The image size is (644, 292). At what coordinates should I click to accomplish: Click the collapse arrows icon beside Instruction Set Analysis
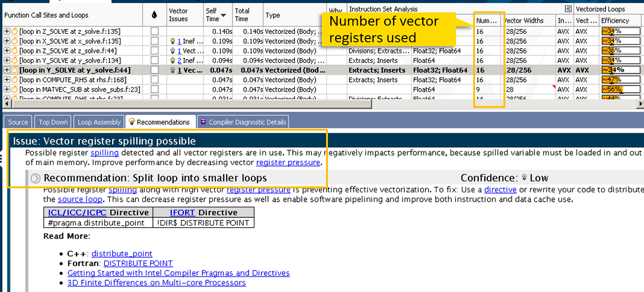click(568, 9)
